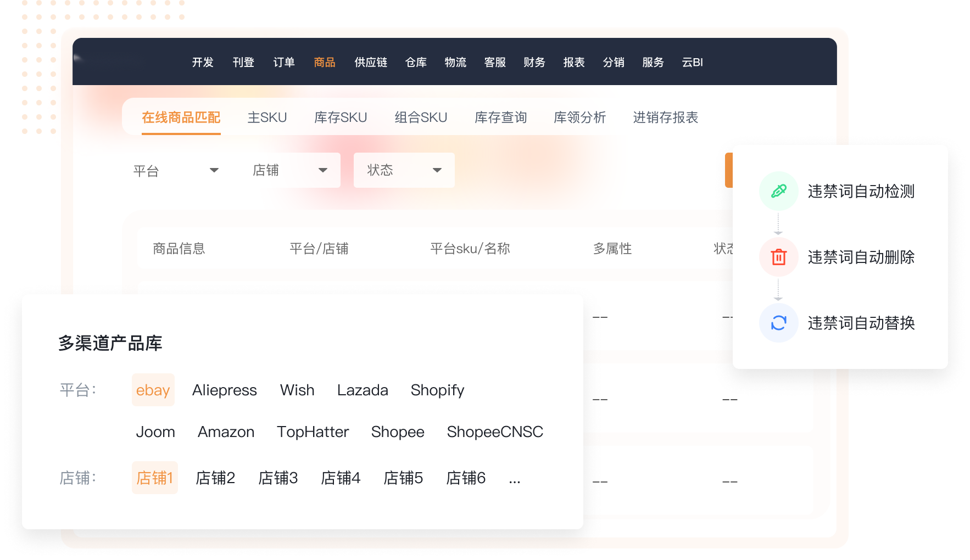Switch to the 主SKU tab
The image size is (970, 560).
pos(267,117)
